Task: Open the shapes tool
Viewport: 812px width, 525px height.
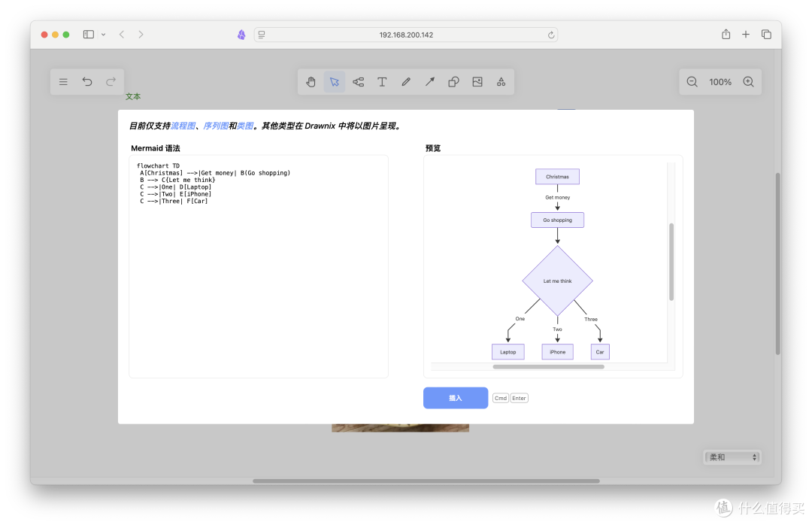Action: coord(453,81)
